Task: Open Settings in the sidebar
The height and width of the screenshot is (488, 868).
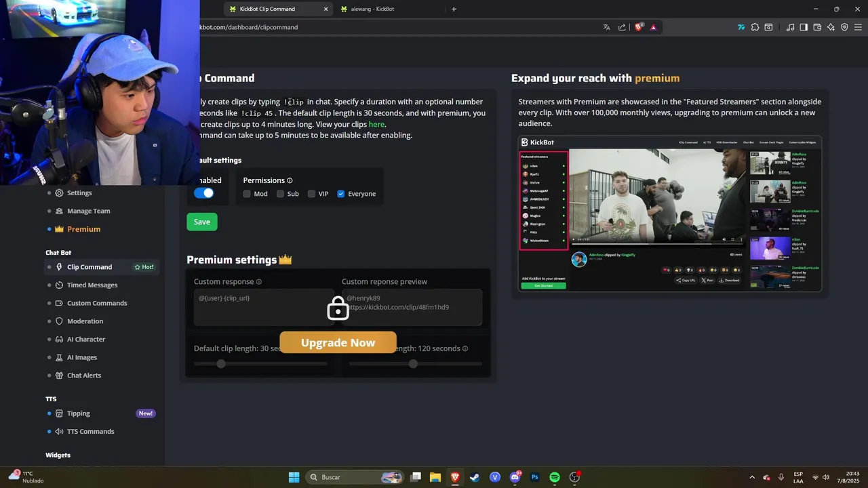Action: (x=79, y=192)
